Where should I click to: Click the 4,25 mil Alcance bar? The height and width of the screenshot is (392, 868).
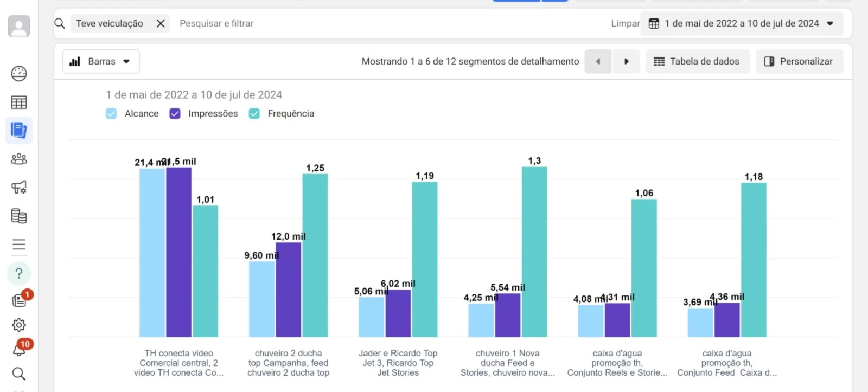coord(481,320)
